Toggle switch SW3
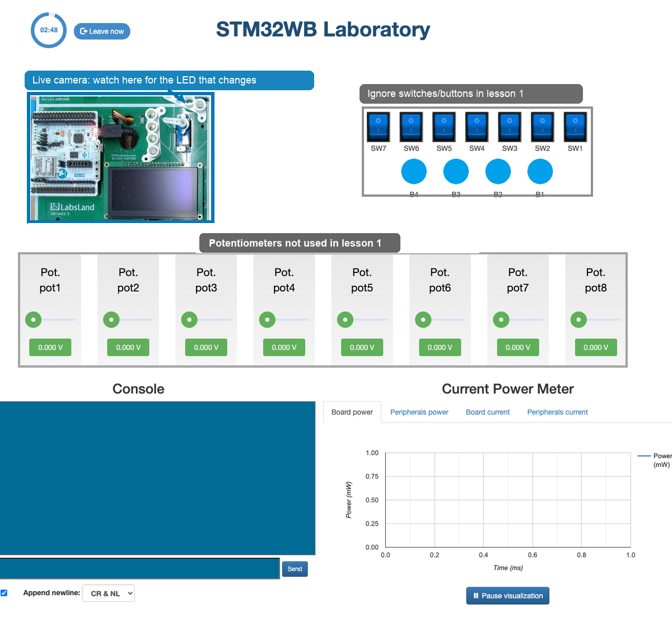This screenshot has width=672, height=626. point(510,127)
